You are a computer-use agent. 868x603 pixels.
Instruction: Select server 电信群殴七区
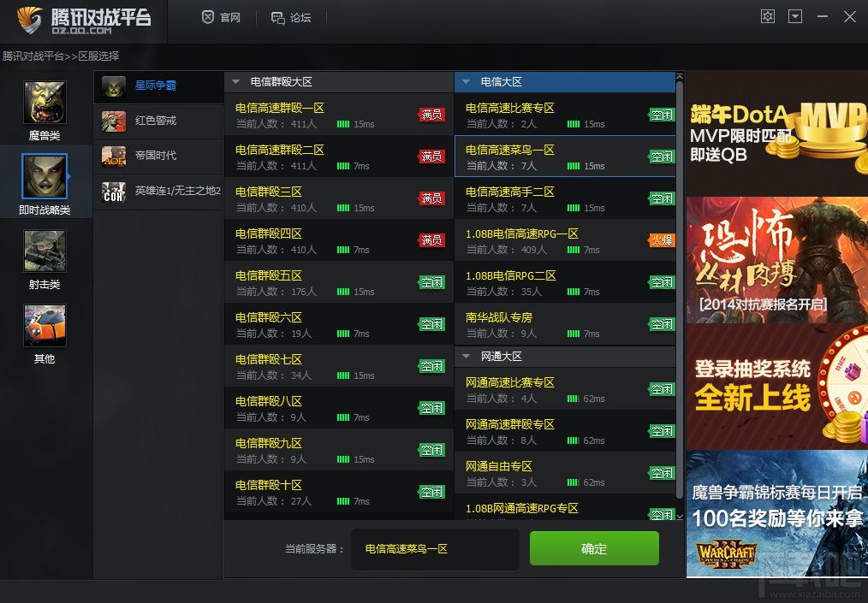point(339,367)
